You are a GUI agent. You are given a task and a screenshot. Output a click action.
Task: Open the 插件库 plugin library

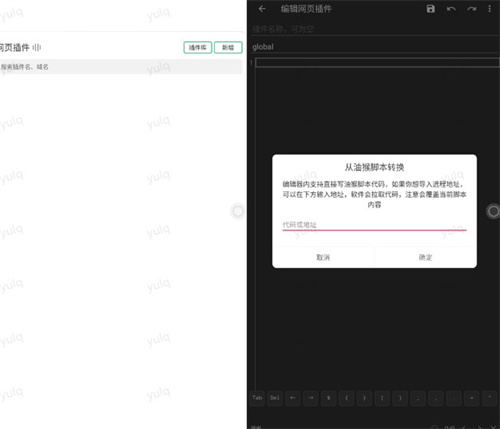[x=198, y=47]
